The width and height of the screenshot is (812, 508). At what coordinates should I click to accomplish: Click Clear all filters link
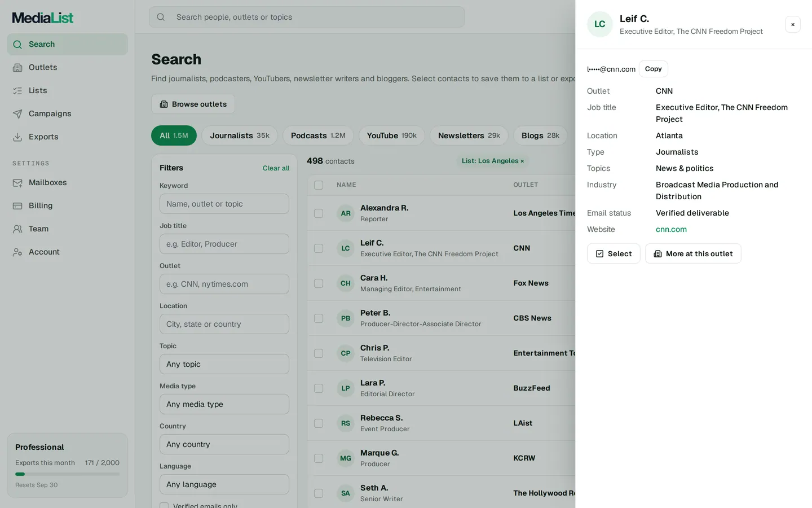click(x=276, y=168)
